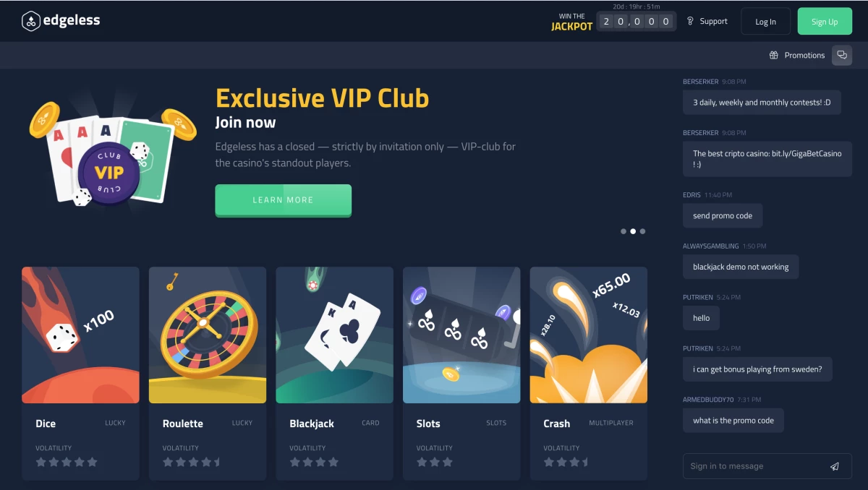Open the Slots game card

coord(461,335)
